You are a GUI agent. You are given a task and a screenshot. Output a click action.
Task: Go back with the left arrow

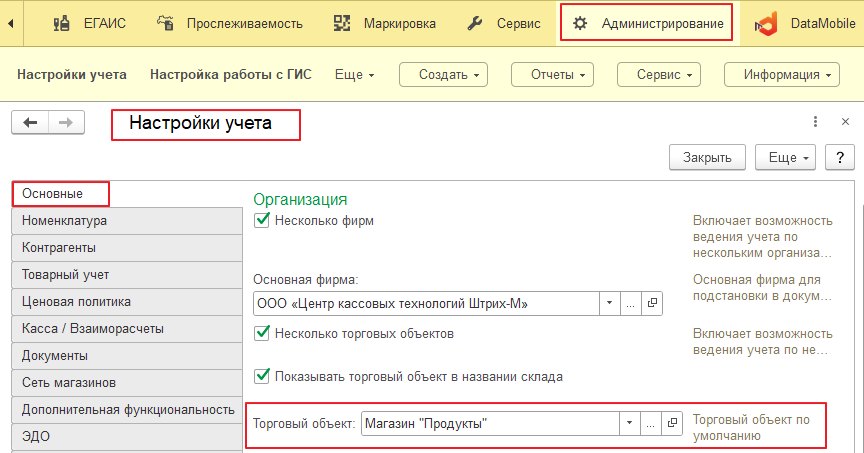click(30, 122)
